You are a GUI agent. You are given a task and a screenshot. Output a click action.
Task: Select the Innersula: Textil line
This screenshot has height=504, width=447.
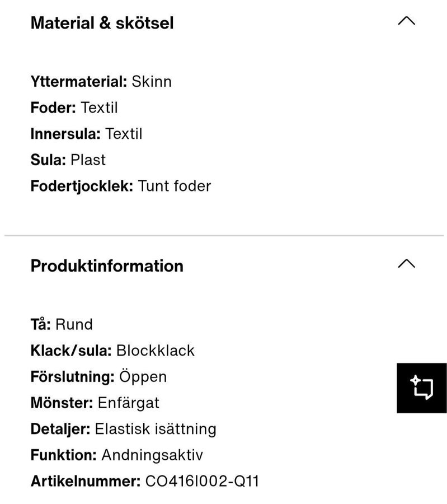point(86,134)
